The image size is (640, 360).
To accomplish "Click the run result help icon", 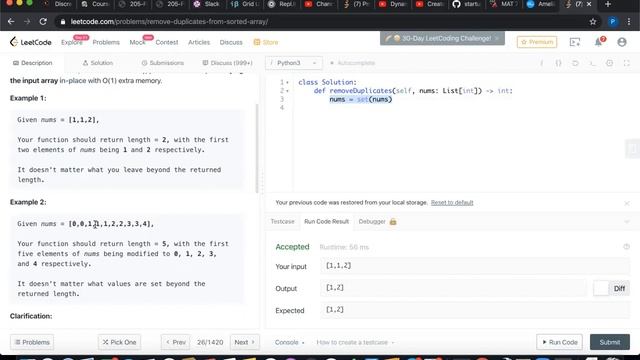I will [x=627, y=247].
